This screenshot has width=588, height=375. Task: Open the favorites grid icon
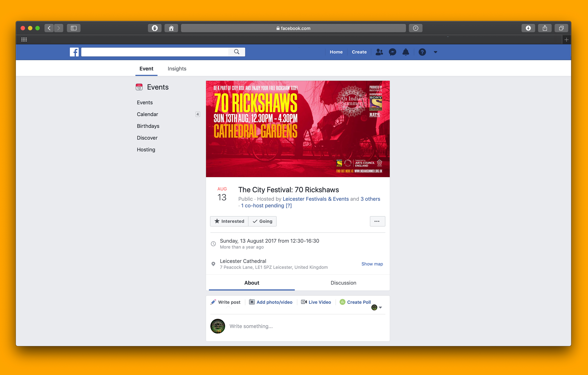click(x=24, y=40)
